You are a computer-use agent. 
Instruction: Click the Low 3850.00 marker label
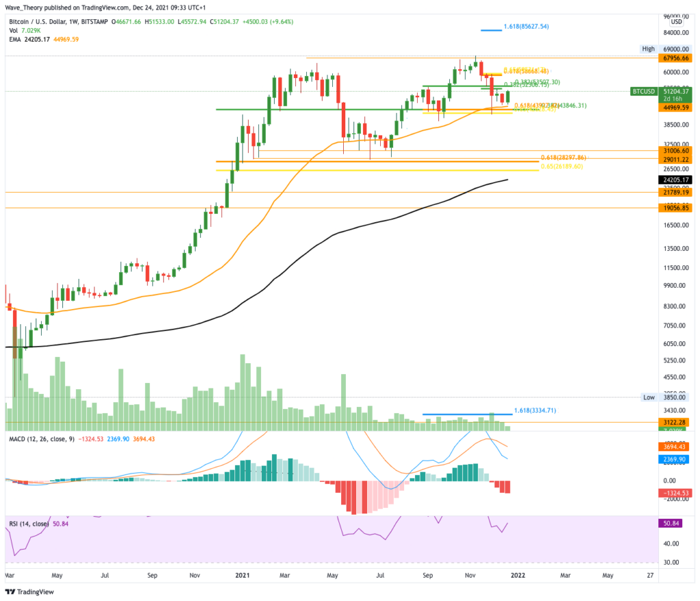(x=666, y=397)
